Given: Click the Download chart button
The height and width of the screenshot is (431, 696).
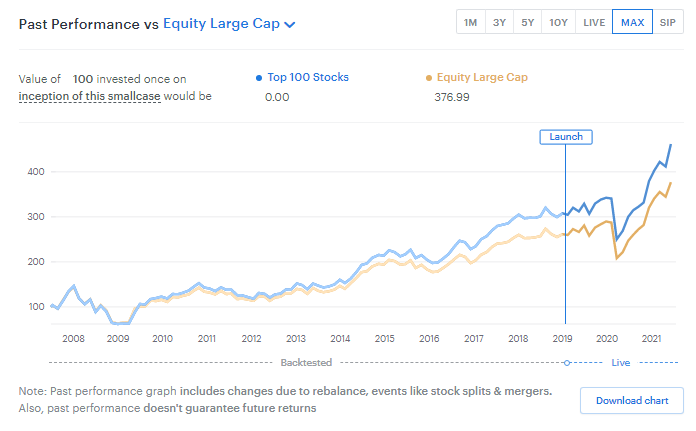Looking at the screenshot, I should 631,400.
